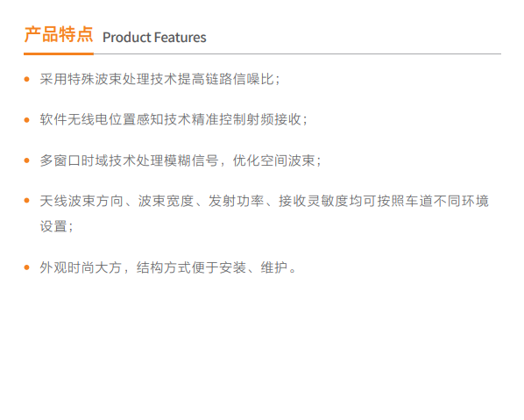Click the bullet before 天线波束方向
The image size is (524, 420).
point(27,201)
